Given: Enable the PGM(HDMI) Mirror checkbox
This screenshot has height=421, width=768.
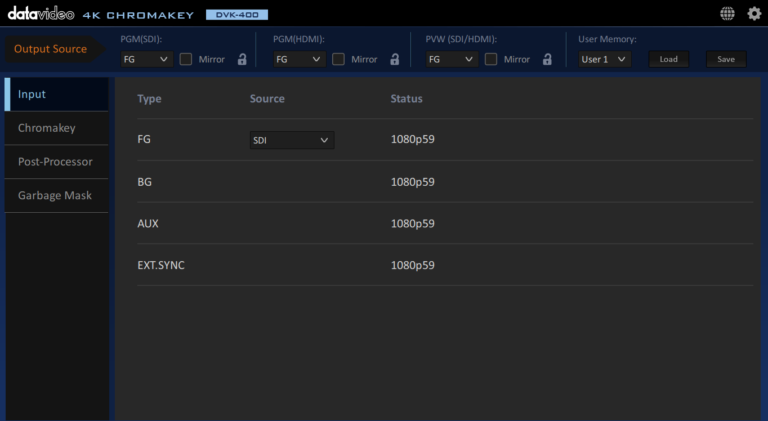Looking at the screenshot, I should 338,59.
